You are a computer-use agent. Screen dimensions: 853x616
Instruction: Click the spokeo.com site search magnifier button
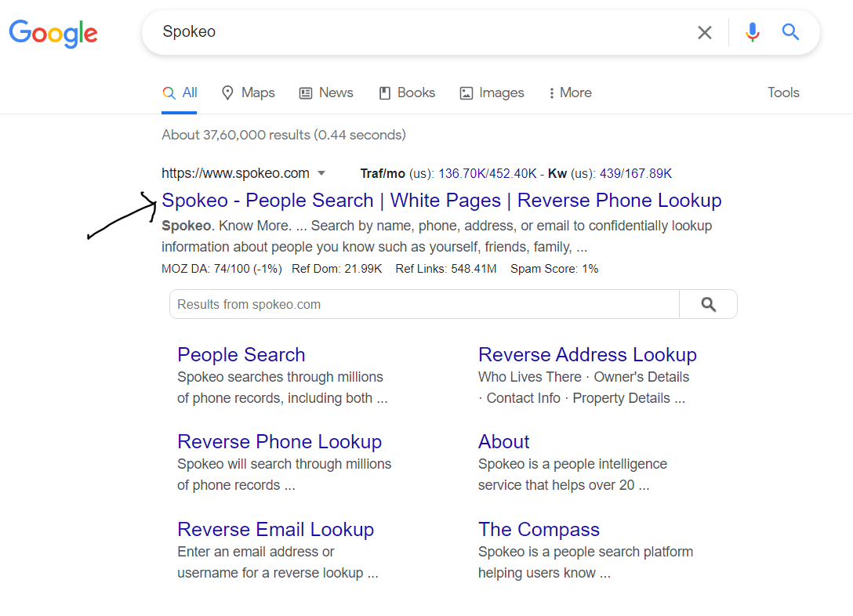point(708,305)
